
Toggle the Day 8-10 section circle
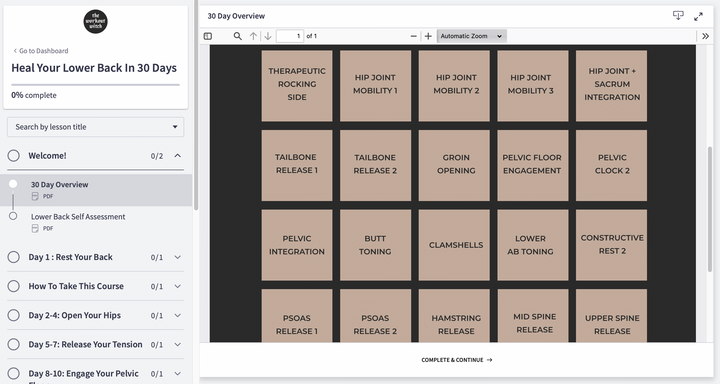click(x=14, y=373)
